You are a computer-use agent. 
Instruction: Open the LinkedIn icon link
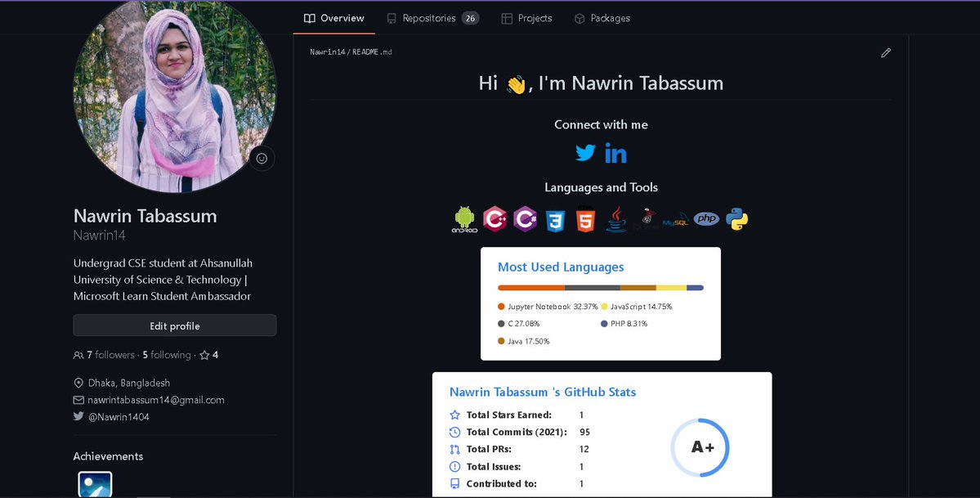point(615,153)
